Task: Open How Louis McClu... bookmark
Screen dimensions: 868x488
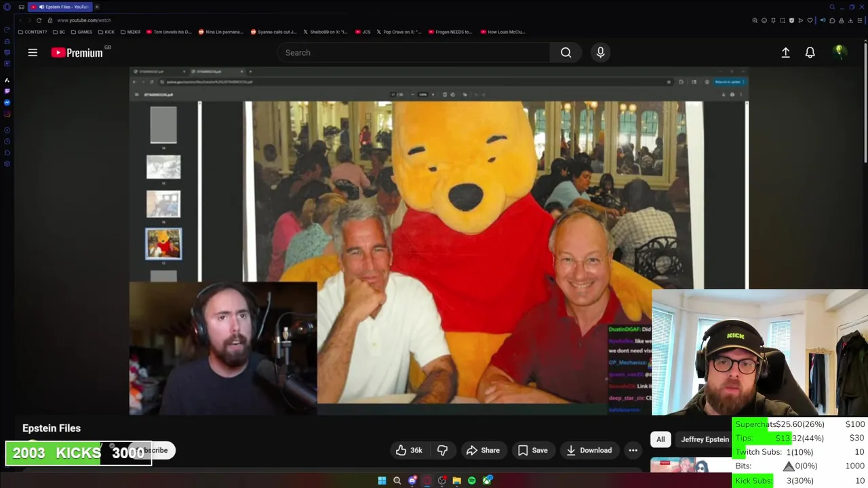Action: tap(503, 32)
